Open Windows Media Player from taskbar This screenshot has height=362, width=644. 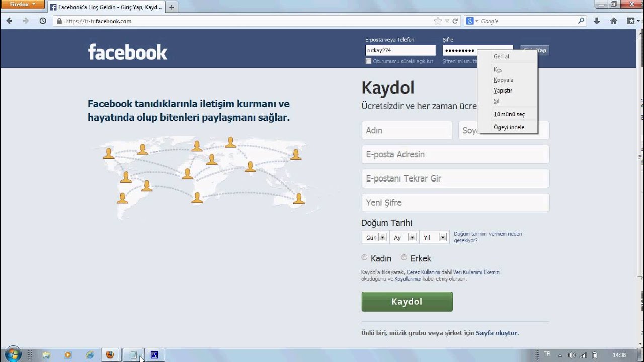click(x=68, y=355)
